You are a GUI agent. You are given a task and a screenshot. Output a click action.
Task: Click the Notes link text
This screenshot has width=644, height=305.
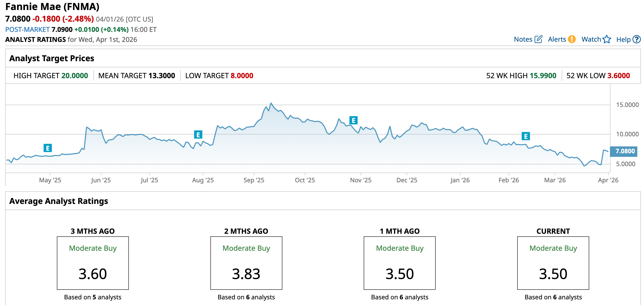pyautogui.click(x=523, y=39)
